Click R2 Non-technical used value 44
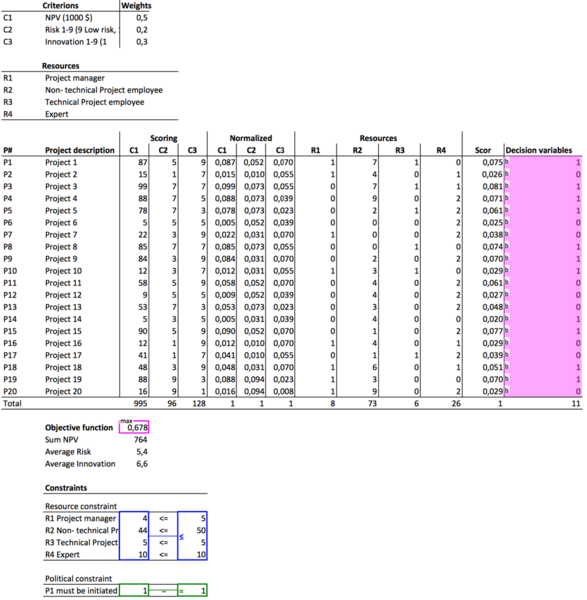 134,530
